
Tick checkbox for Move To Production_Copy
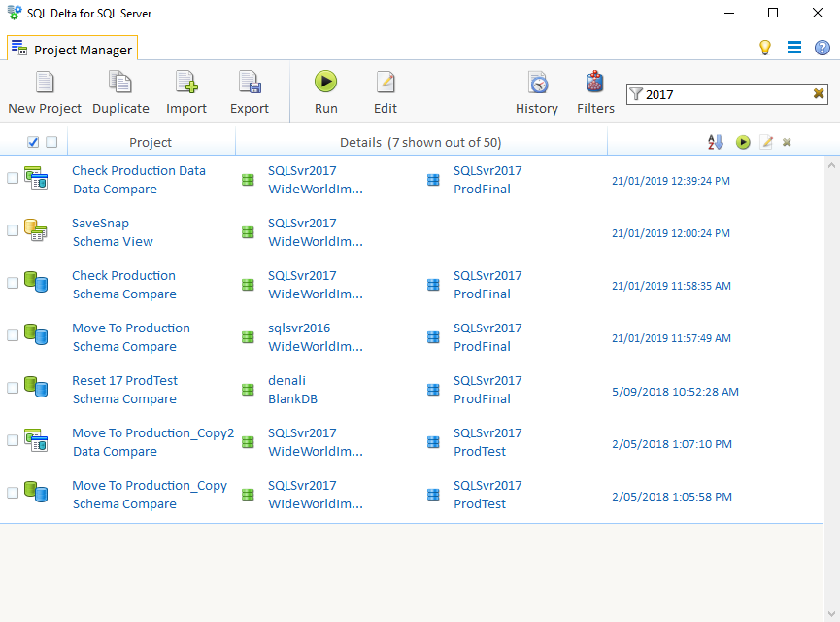point(13,494)
